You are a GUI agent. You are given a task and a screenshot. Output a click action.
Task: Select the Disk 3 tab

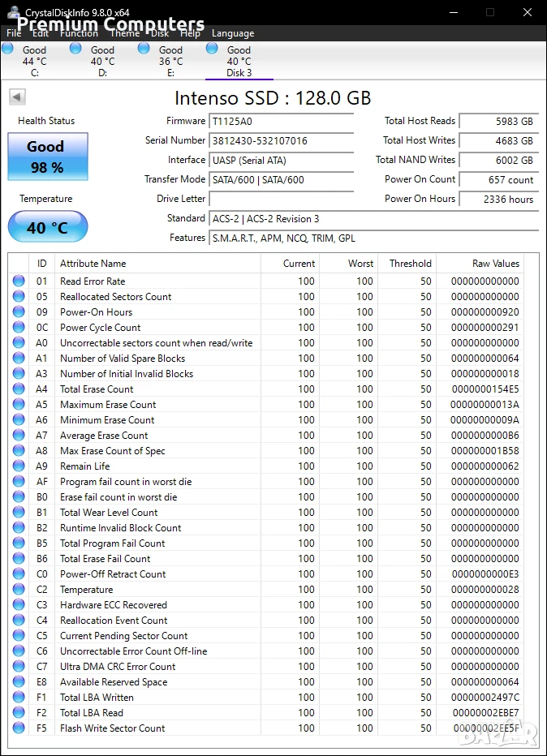click(x=239, y=61)
